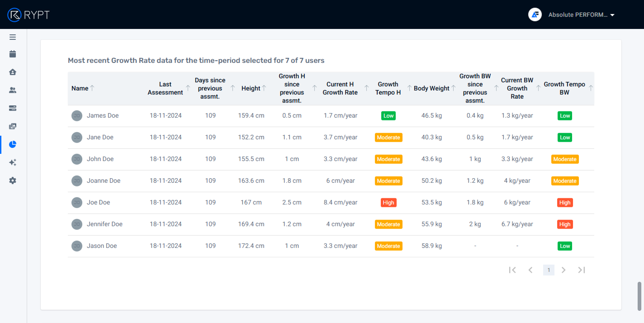Open Joe Doe's row
This screenshot has height=323, width=644.
coord(98,202)
